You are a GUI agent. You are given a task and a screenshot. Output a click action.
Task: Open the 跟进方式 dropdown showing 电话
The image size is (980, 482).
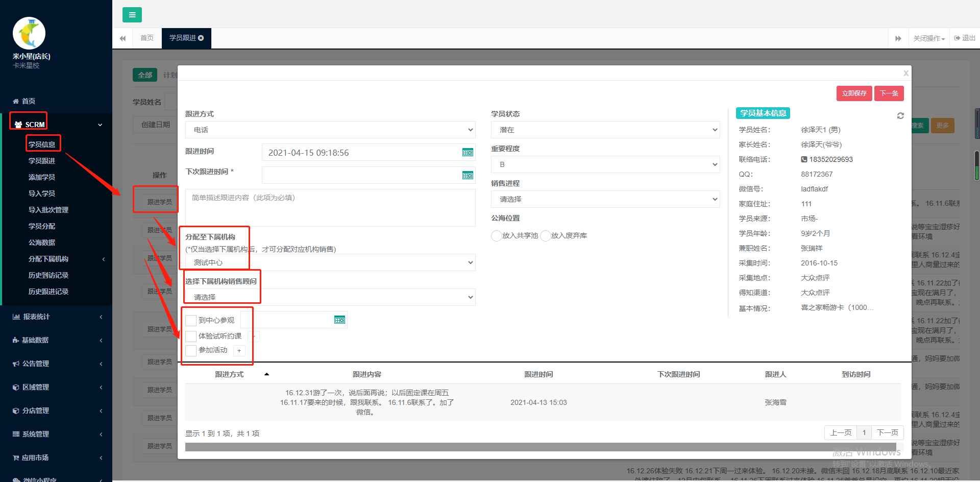point(330,130)
